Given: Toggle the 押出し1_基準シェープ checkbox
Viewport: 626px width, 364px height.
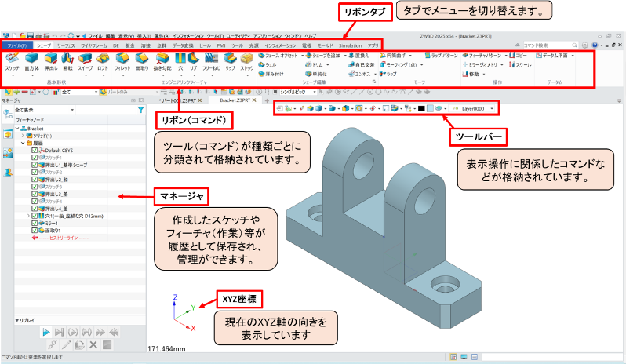Looking at the screenshot, I should click(x=35, y=165).
